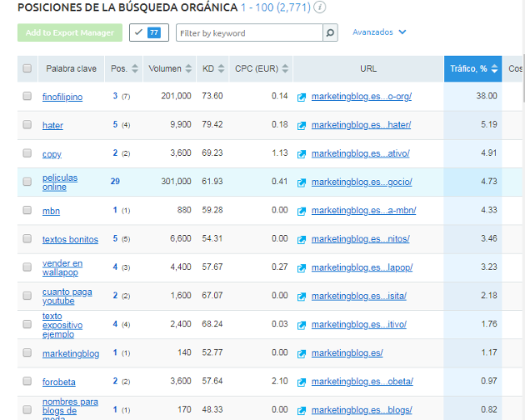This screenshot has width=525, height=420.
Task: Check the finofilipino row checkbox
Action: tap(27, 96)
